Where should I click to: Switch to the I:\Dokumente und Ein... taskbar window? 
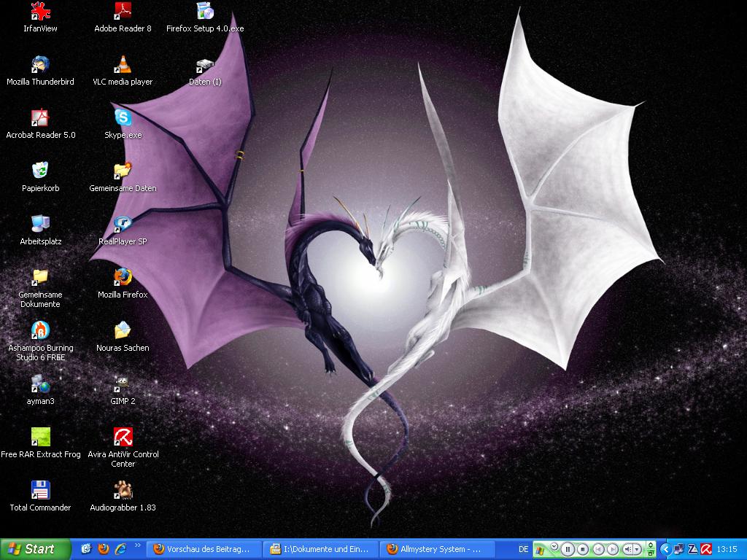(x=321, y=549)
